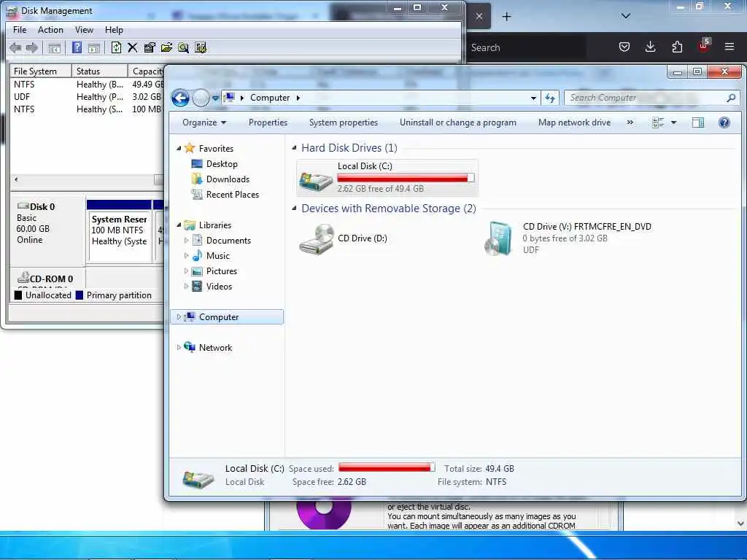Viewport: 747px width, 560px height.
Task: Select CD Drive (V:) FRTMCFRE_EN_DVD
Action: (568, 238)
